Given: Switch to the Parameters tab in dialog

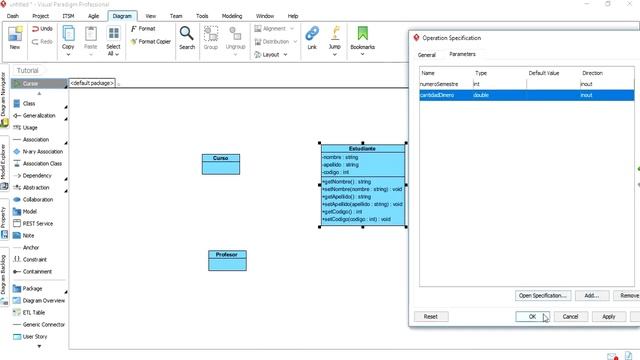Looking at the screenshot, I should coord(462,54).
